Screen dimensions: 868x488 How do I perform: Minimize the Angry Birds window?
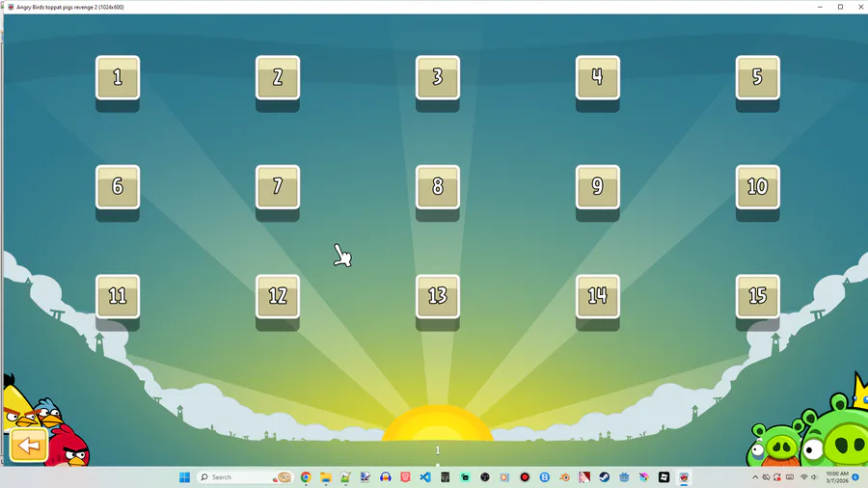click(x=820, y=7)
